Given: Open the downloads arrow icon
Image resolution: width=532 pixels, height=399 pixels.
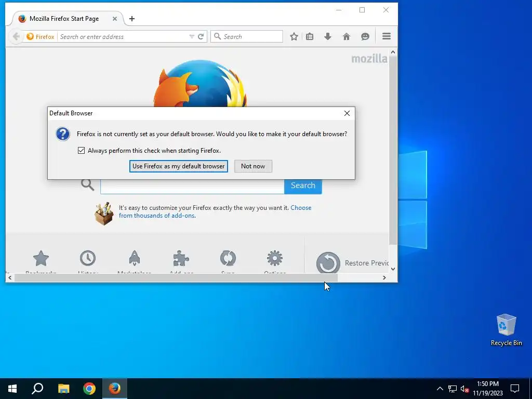Looking at the screenshot, I should pos(328,37).
